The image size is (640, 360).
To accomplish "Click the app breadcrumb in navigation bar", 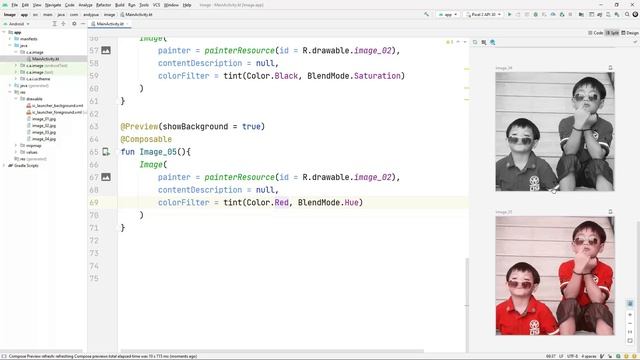I will (x=24, y=14).
